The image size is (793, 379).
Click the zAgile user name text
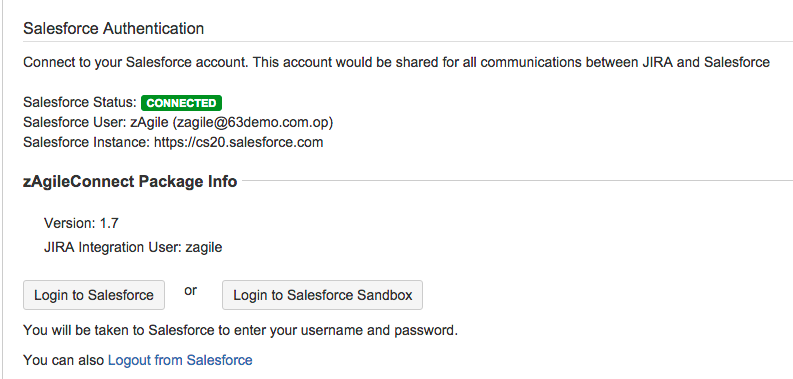(149, 122)
